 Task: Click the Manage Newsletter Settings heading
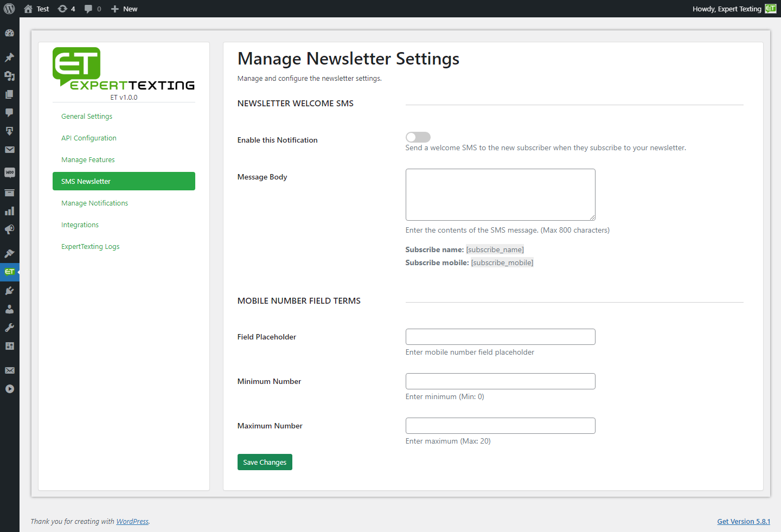coord(348,59)
